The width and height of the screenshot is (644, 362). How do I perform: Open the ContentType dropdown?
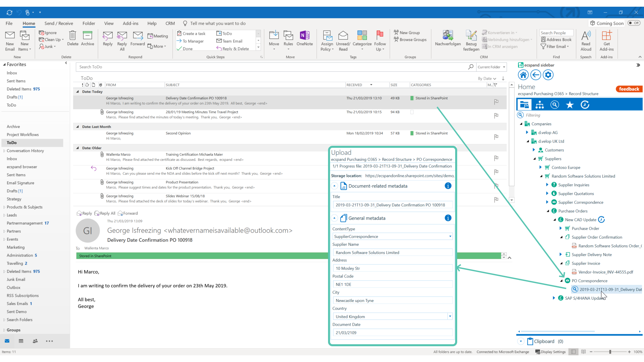coord(450,236)
